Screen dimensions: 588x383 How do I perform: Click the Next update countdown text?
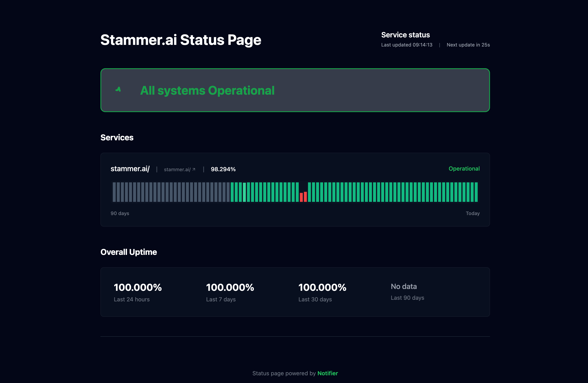click(x=468, y=45)
